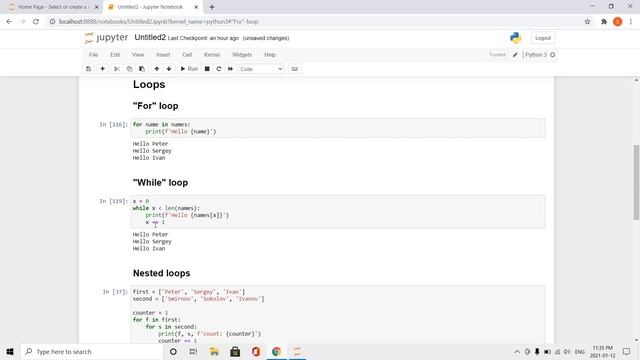The image size is (640, 360).
Task: Open the taskbar clock and date
Action: click(x=603, y=351)
